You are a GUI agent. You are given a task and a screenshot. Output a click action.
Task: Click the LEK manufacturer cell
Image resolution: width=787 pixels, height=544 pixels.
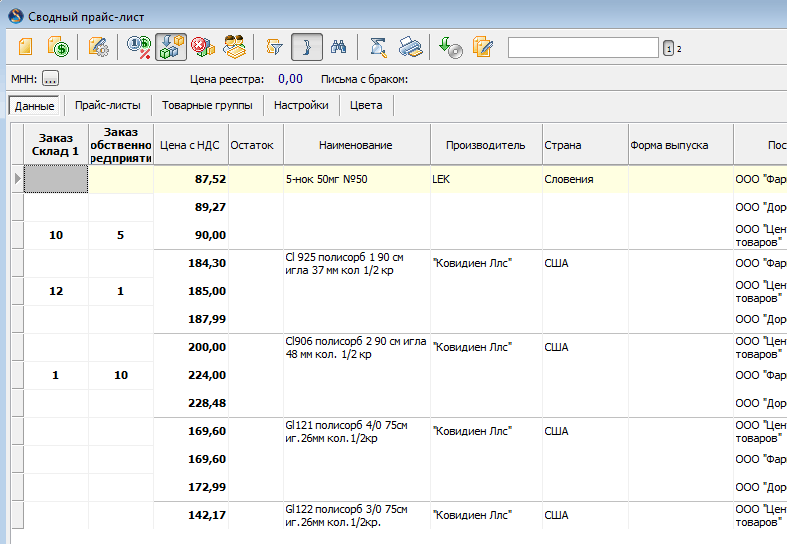pos(486,179)
